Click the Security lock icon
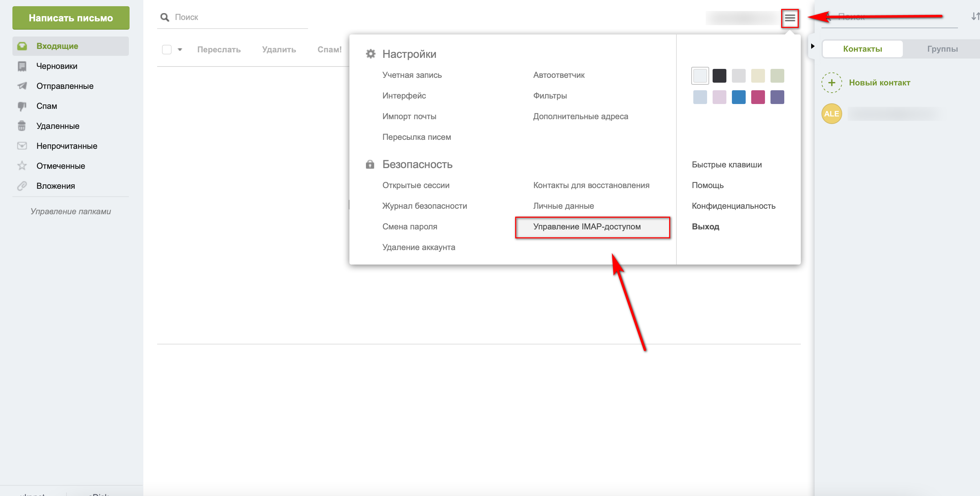The image size is (980, 496). (x=370, y=164)
